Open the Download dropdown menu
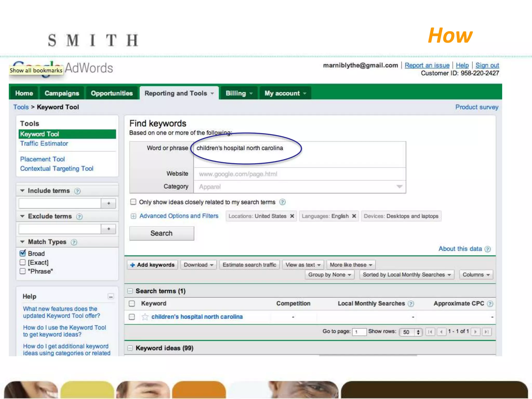Image resolution: width=532 pixels, height=399 pixels. tap(198, 265)
